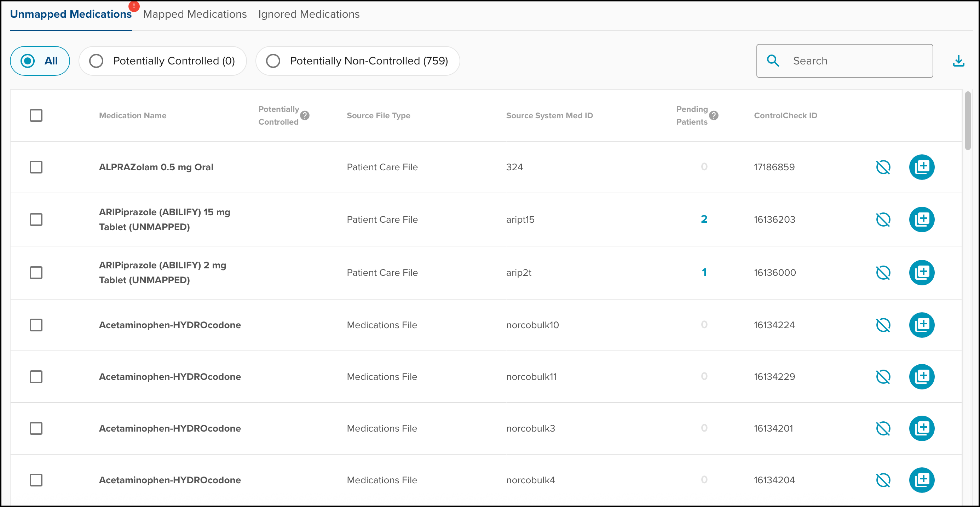Map ARIPiprazole 15 mg Tablet entry

921,220
